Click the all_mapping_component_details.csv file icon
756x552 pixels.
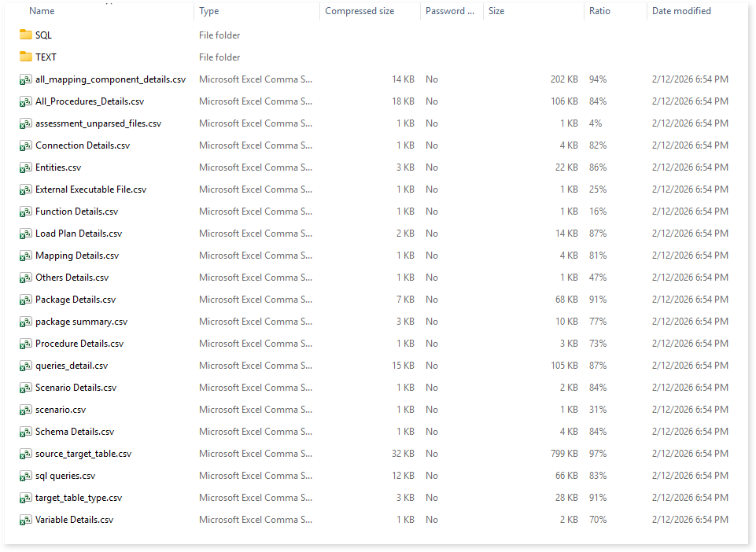pyautogui.click(x=26, y=79)
